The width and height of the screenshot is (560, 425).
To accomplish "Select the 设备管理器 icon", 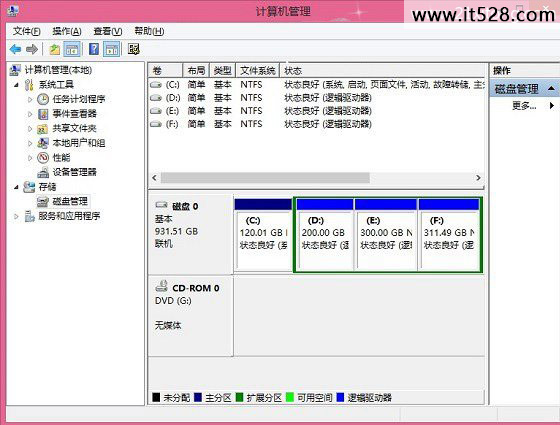I will (43, 172).
